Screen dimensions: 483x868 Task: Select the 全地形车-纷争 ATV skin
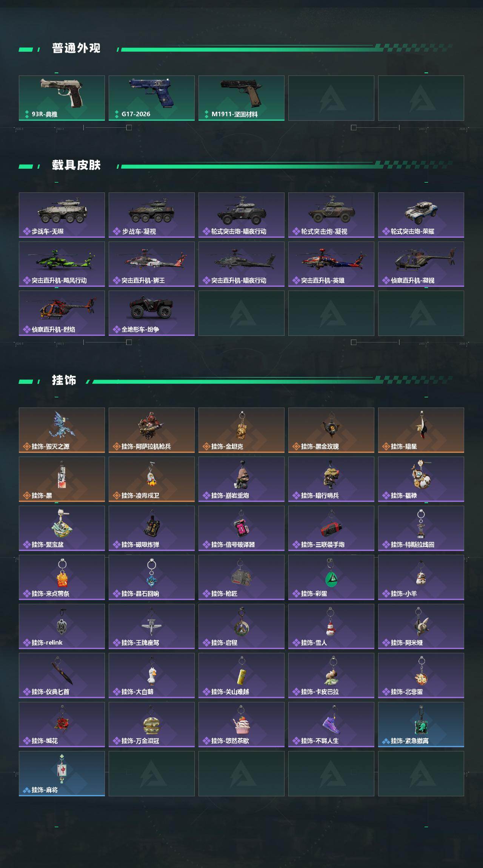[x=152, y=313]
